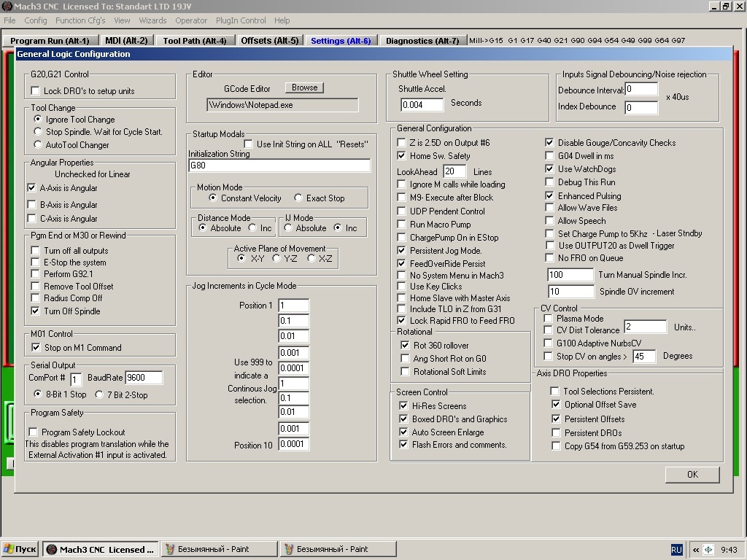Enable Program Safety Lockout
Screen dimensions: 747x560
(x=33, y=432)
